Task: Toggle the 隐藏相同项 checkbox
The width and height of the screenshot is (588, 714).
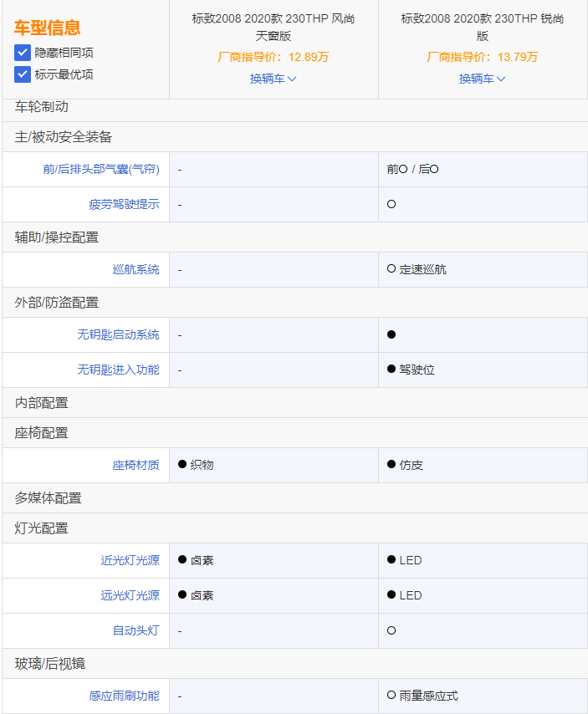Action: tap(23, 53)
